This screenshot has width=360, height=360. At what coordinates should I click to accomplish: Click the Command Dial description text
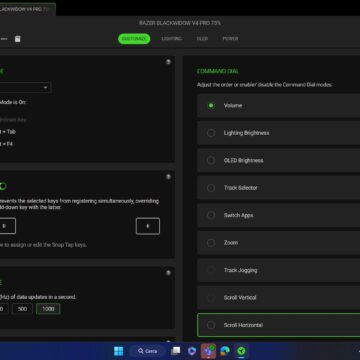[264, 85]
